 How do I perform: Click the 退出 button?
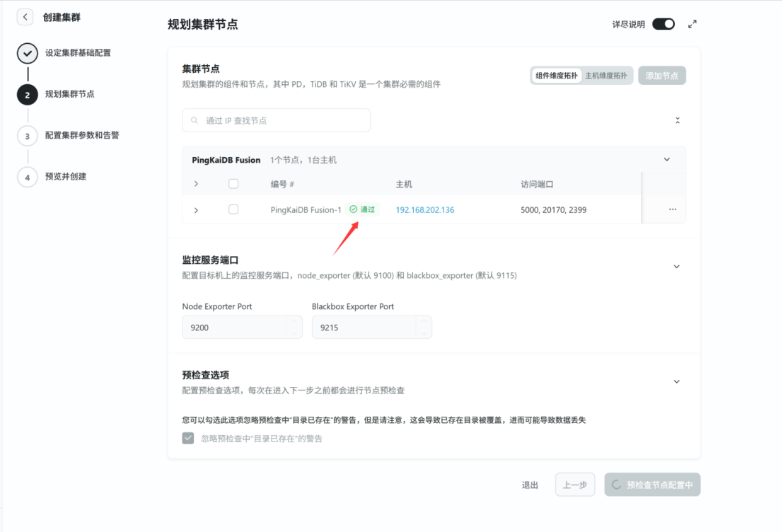click(530, 485)
